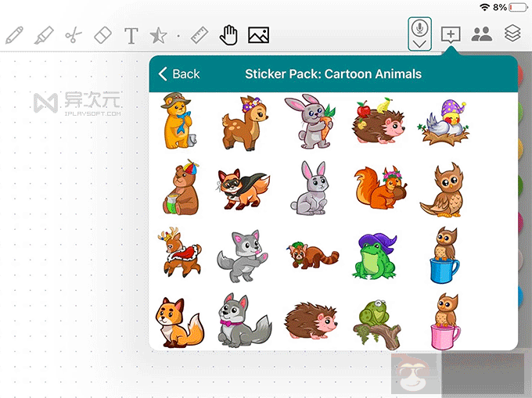Select the Highlighter tool
532x398 pixels.
click(x=44, y=35)
